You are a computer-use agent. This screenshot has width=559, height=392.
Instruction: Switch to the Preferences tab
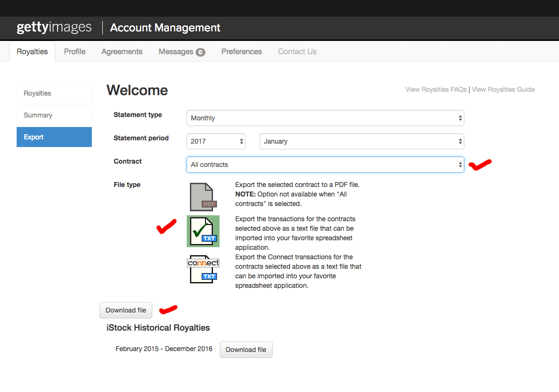242,52
